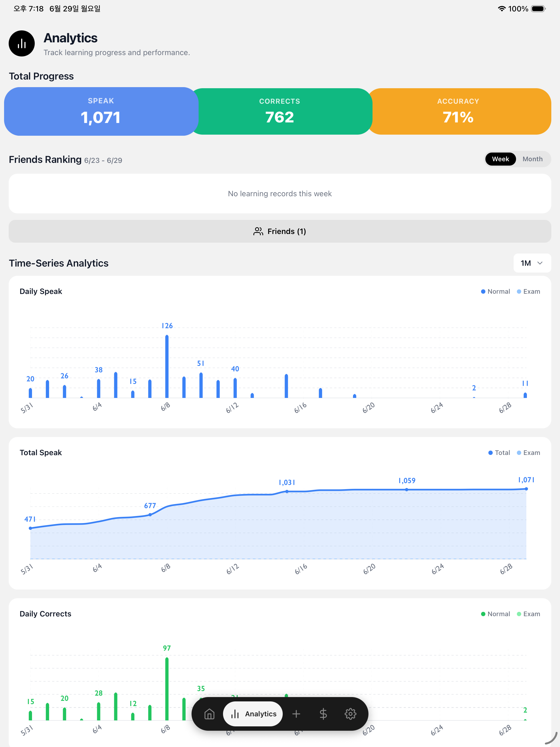Viewport: 560px width, 747px height.
Task: Open the dollar sign pricing icon
Action: (323, 714)
